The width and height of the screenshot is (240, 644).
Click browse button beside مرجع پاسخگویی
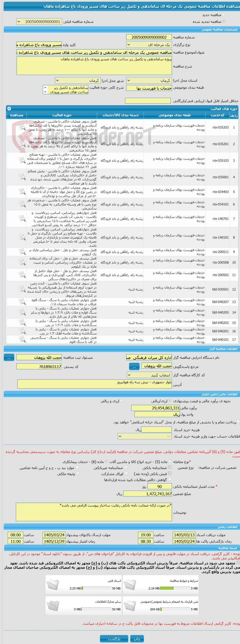click(134, 366)
